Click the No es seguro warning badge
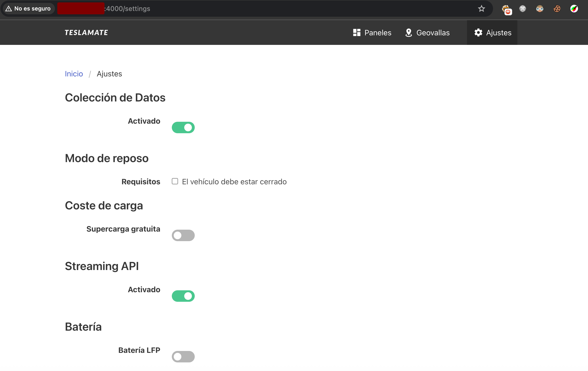Viewport: 588px width, 371px height. click(x=28, y=9)
